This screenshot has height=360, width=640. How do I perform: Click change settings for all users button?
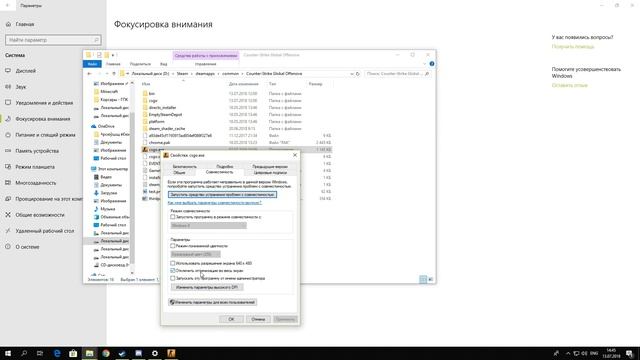(x=213, y=302)
